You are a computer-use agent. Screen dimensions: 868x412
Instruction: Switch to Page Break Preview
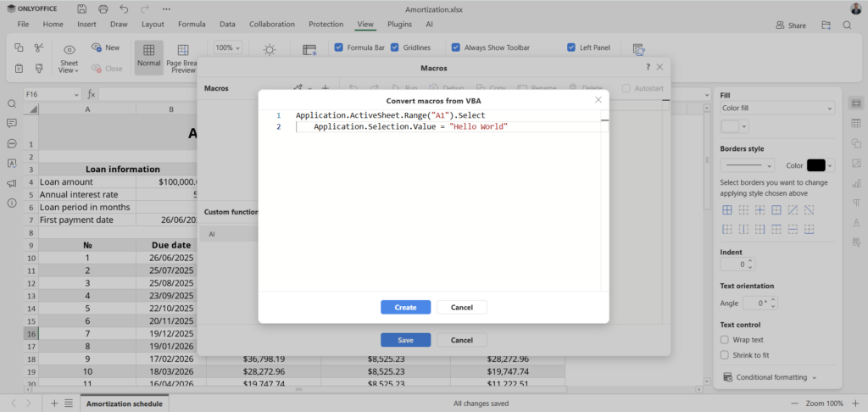click(183, 58)
